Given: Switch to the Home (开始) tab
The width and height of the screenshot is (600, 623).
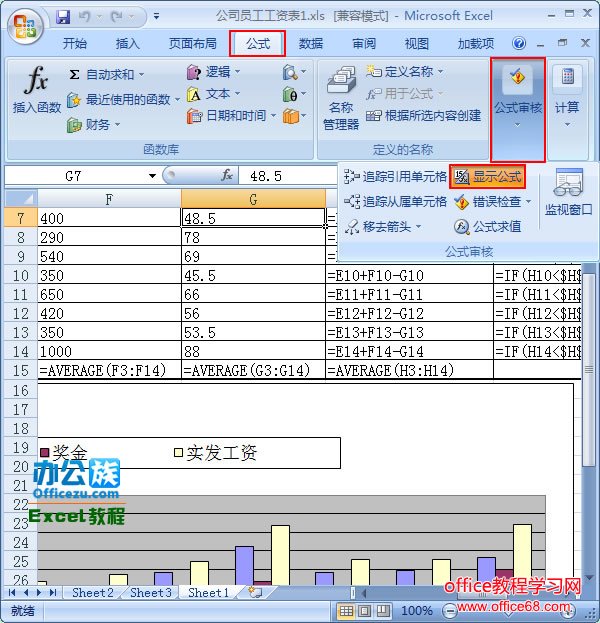Looking at the screenshot, I should pyautogui.click(x=75, y=43).
